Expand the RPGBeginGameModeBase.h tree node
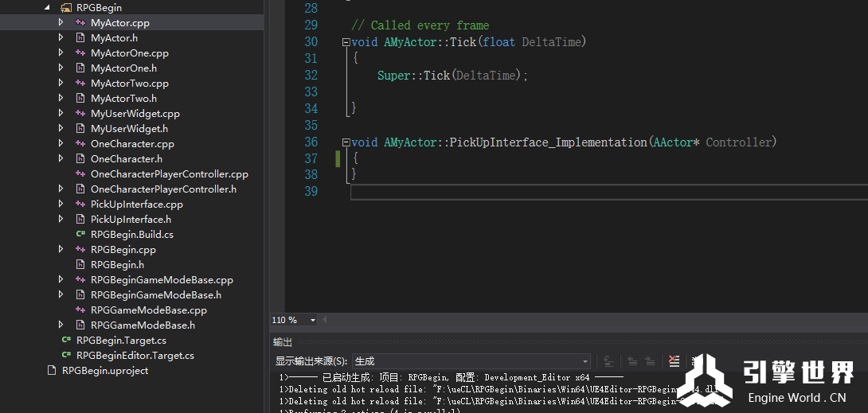 (61, 294)
